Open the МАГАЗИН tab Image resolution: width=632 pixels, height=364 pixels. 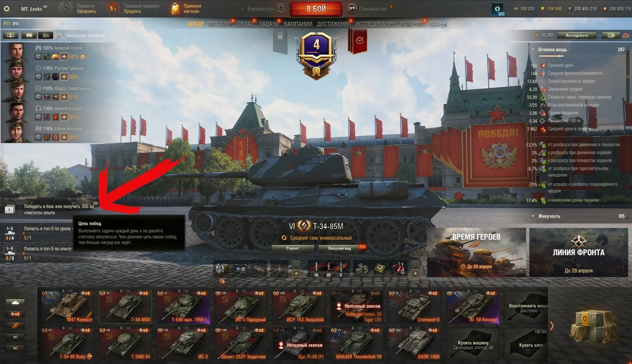pos(220,24)
